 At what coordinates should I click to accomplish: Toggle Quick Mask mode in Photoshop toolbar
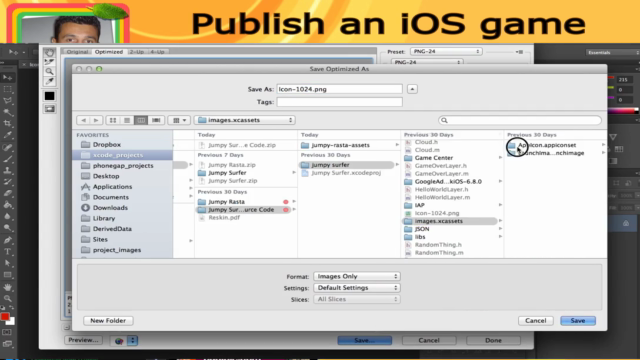coord(7,332)
